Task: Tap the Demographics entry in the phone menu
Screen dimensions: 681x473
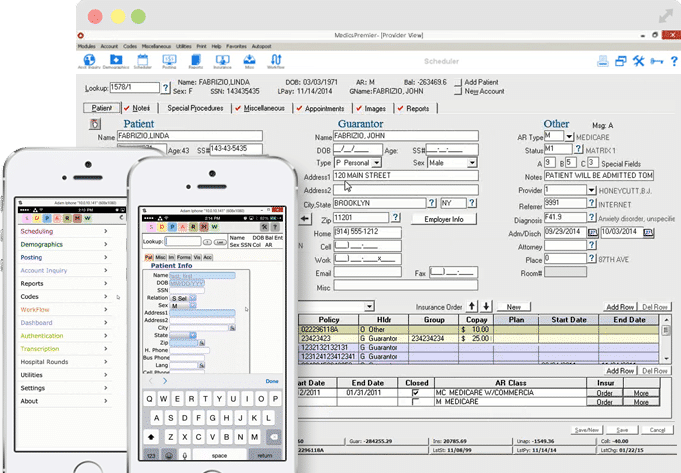Action: click(63, 244)
